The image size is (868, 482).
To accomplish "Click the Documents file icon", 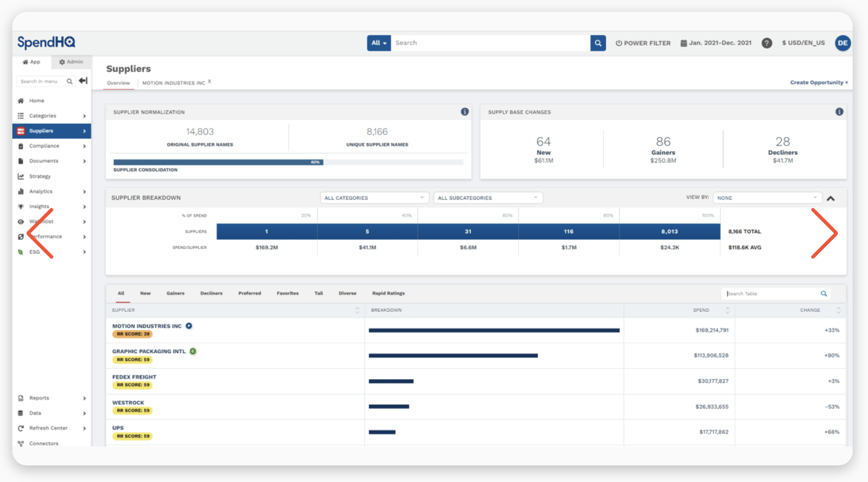I will click(x=21, y=161).
